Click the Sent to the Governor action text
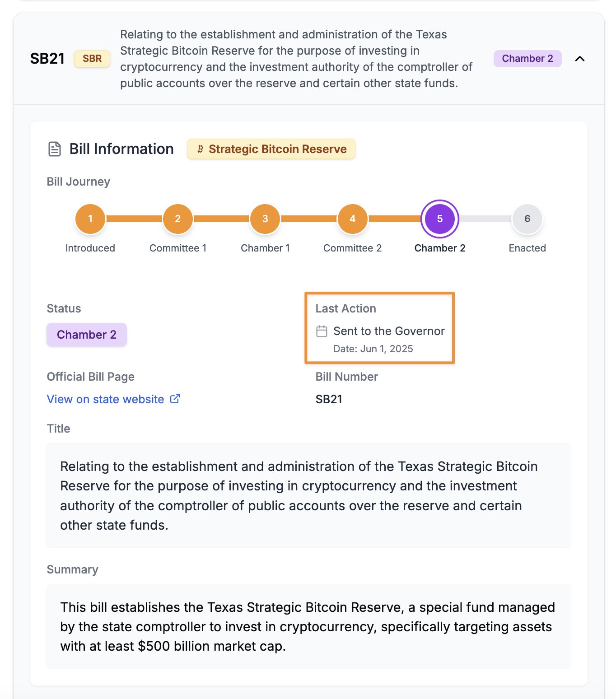 (x=389, y=331)
